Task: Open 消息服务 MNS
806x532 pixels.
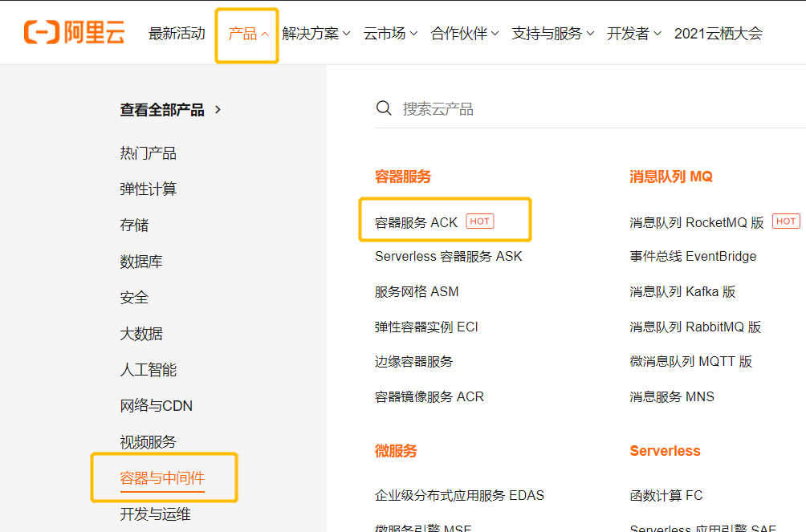Action: 672,397
